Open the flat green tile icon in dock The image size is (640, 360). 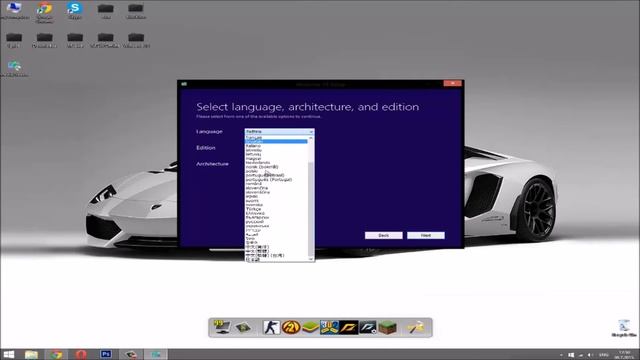pos(310,327)
